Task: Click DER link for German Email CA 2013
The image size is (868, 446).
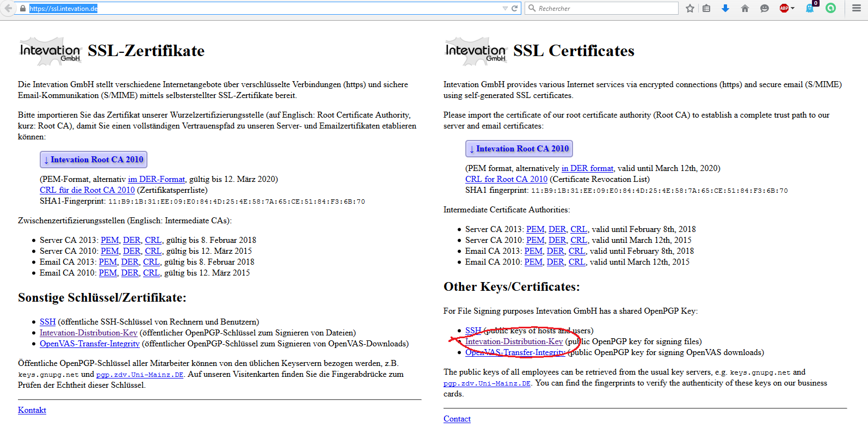Action: 130,262
